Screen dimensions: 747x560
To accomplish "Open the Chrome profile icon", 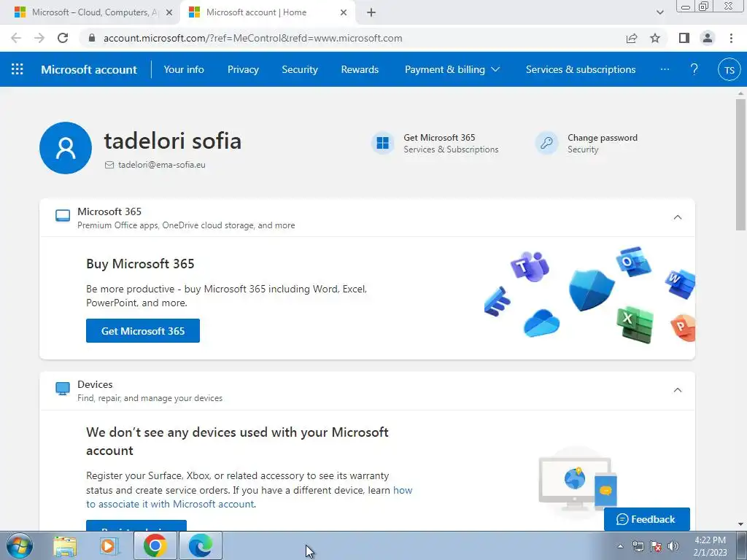I will [708, 38].
